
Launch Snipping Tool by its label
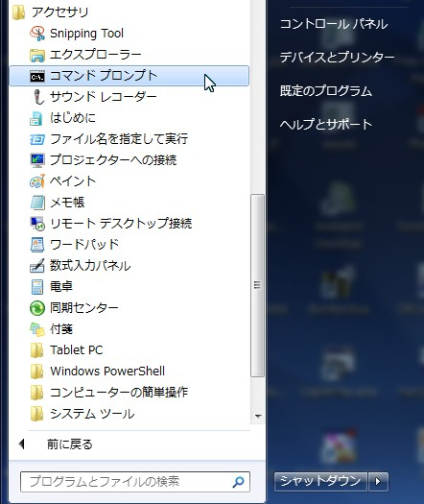pos(86,34)
